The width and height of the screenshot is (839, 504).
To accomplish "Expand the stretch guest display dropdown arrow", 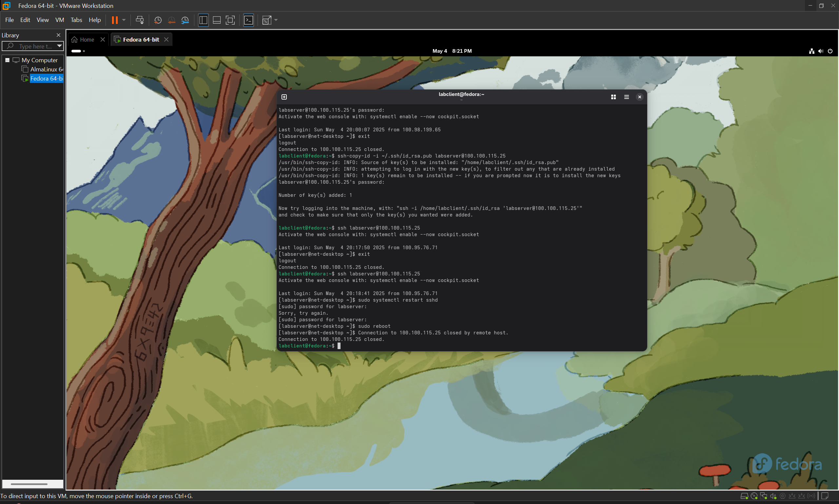I will 276,20.
